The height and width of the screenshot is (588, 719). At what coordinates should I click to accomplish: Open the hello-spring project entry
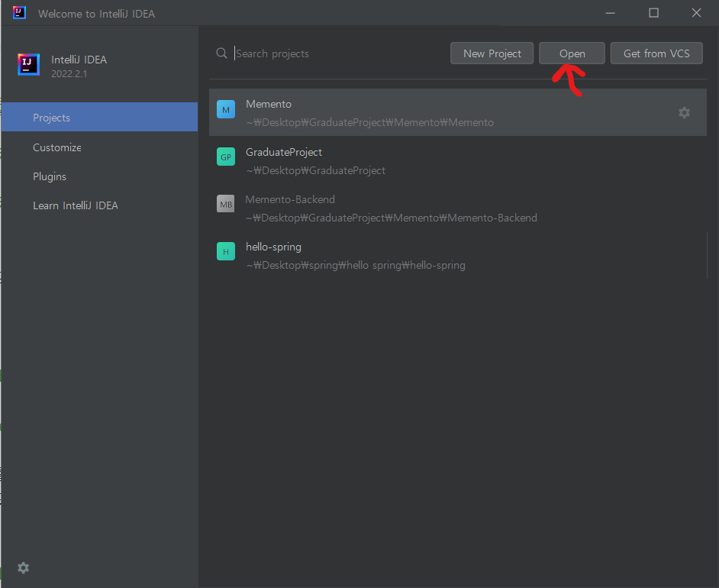tap(458, 256)
